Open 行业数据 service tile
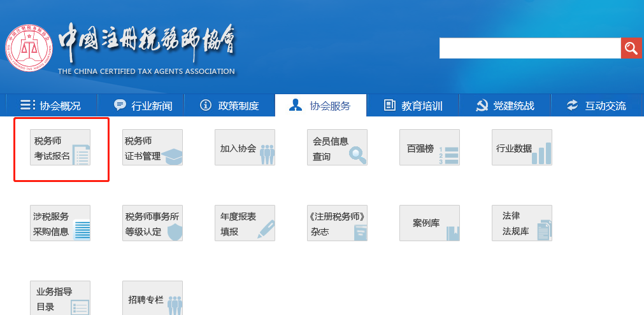Image resolution: width=644 pixels, height=315 pixels. [522, 147]
